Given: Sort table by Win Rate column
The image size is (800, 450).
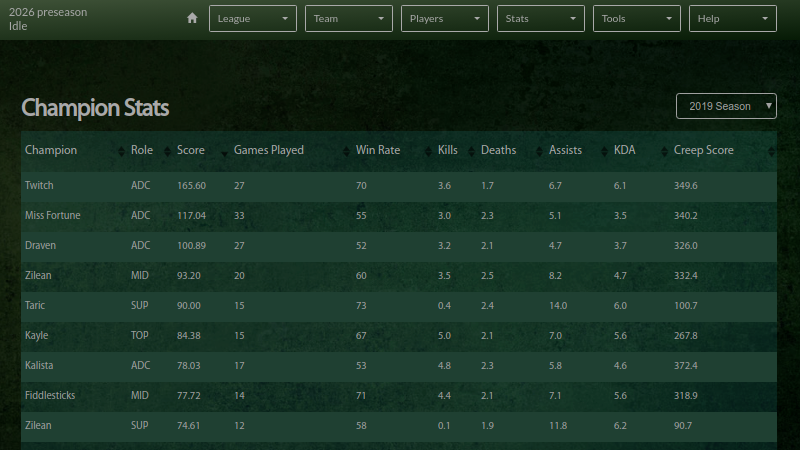Looking at the screenshot, I should coord(393,151).
